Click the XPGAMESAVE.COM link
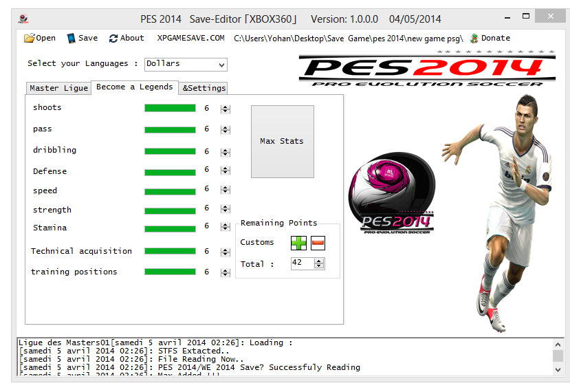This screenshot has height=392, width=570. [190, 39]
